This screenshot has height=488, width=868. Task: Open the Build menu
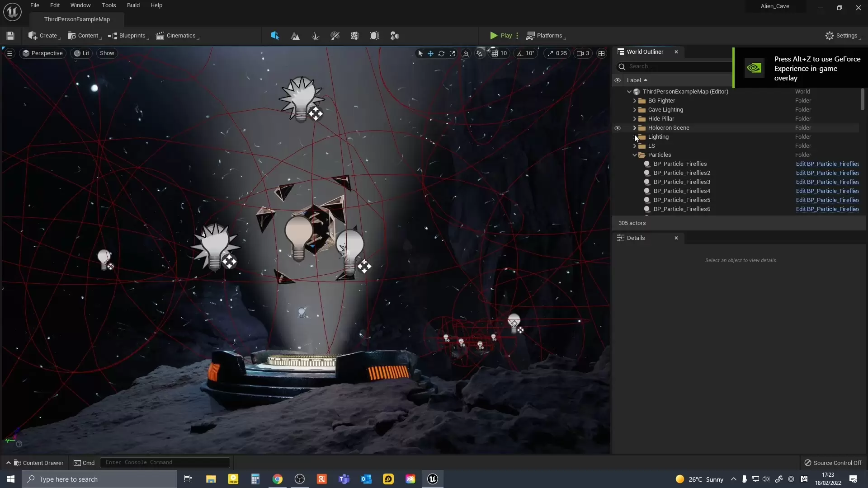pyautogui.click(x=133, y=5)
